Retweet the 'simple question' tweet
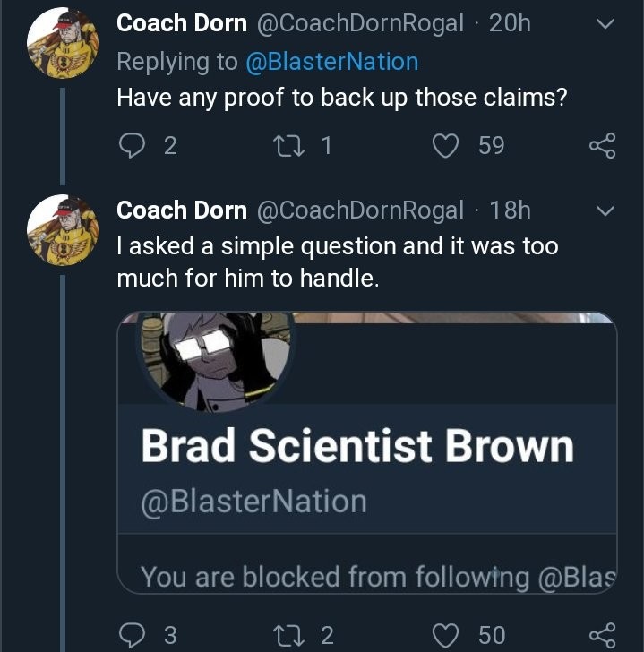644x652 pixels. [x=292, y=635]
